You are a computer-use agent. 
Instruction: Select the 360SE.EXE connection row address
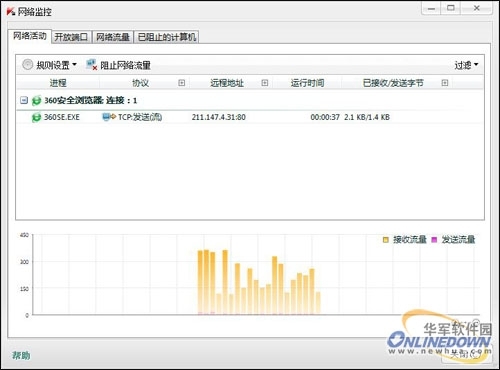click(x=219, y=117)
